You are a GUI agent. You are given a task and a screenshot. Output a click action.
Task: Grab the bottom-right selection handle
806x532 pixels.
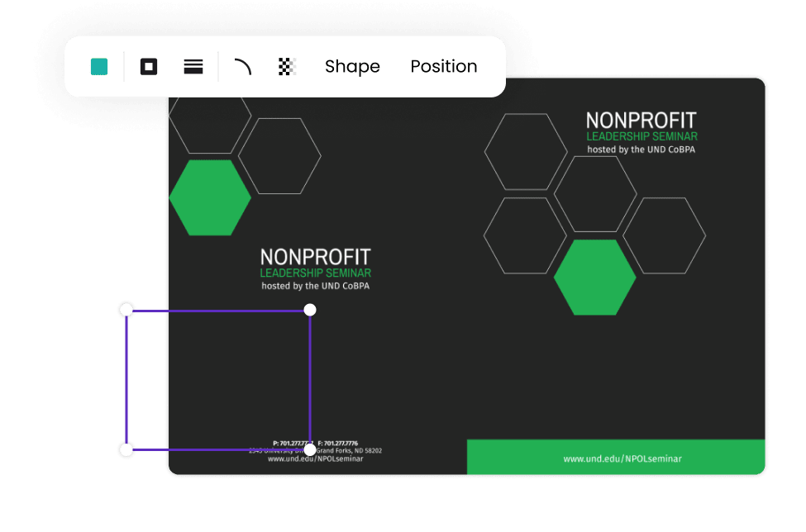[x=310, y=450]
